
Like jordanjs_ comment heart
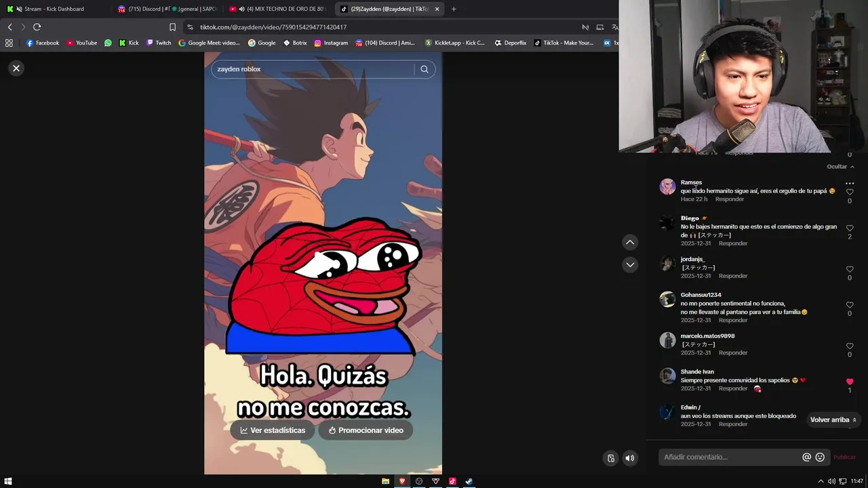pos(850,270)
